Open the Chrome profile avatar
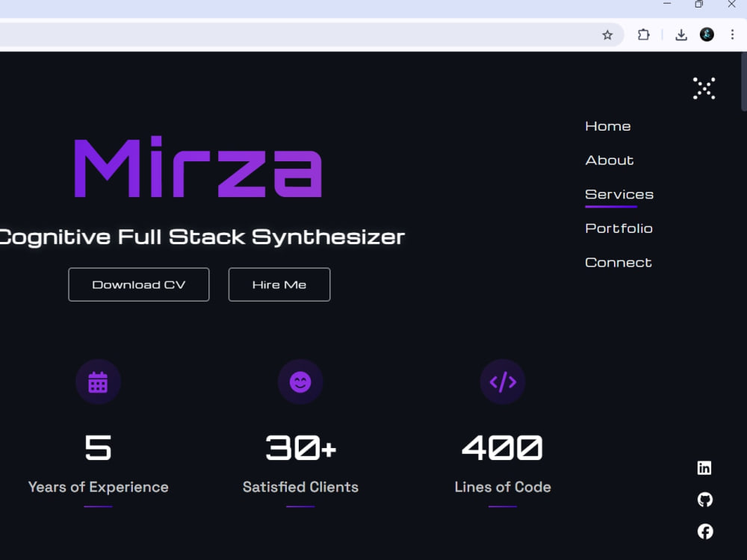The height and width of the screenshot is (560, 747). point(707,34)
